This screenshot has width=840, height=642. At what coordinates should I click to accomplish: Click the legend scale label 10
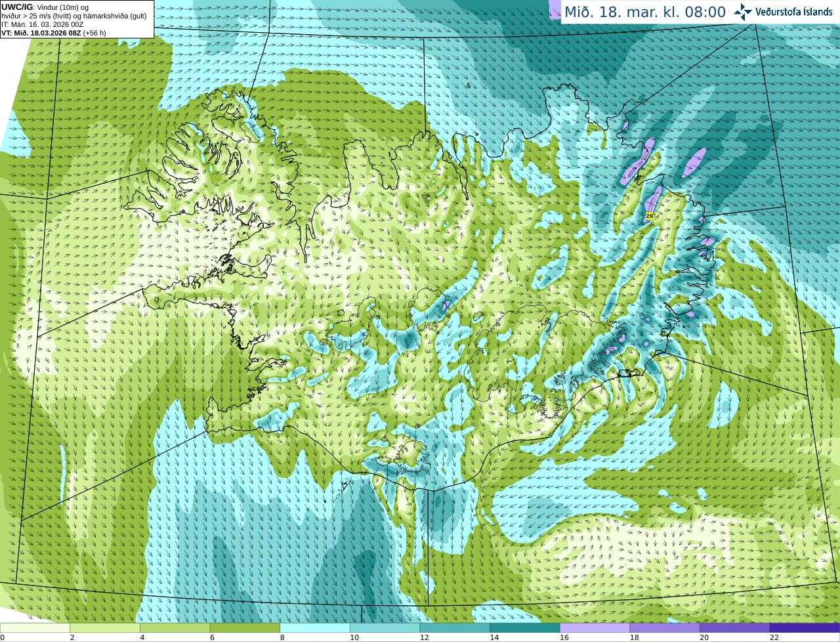pyautogui.click(x=354, y=637)
